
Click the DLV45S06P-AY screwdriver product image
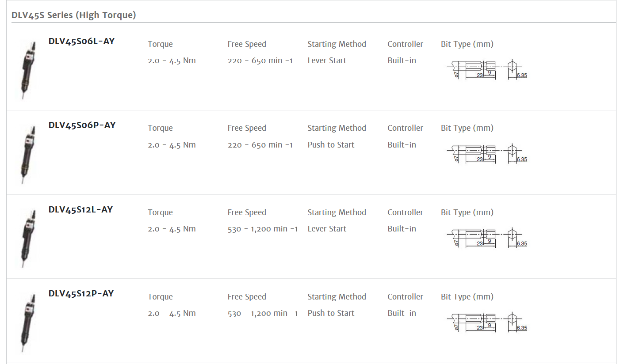(27, 155)
